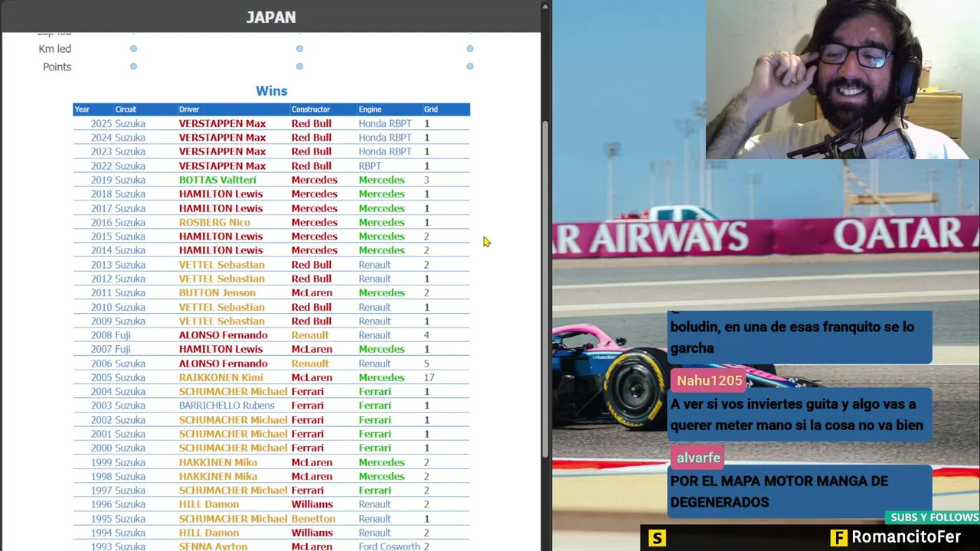Open ROSBERG Nico driver link

pyautogui.click(x=214, y=223)
